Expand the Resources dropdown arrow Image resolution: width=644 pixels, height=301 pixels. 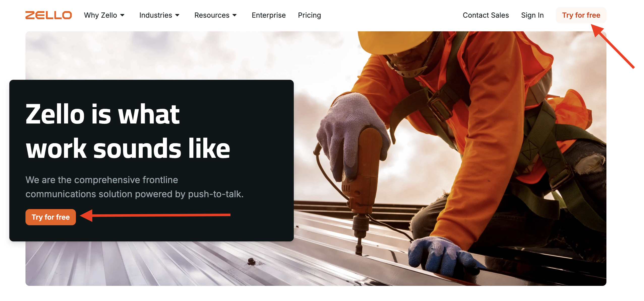point(235,15)
